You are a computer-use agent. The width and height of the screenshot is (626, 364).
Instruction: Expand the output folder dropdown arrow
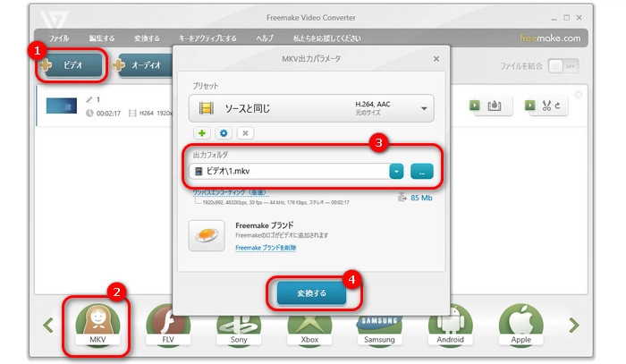[x=396, y=172]
